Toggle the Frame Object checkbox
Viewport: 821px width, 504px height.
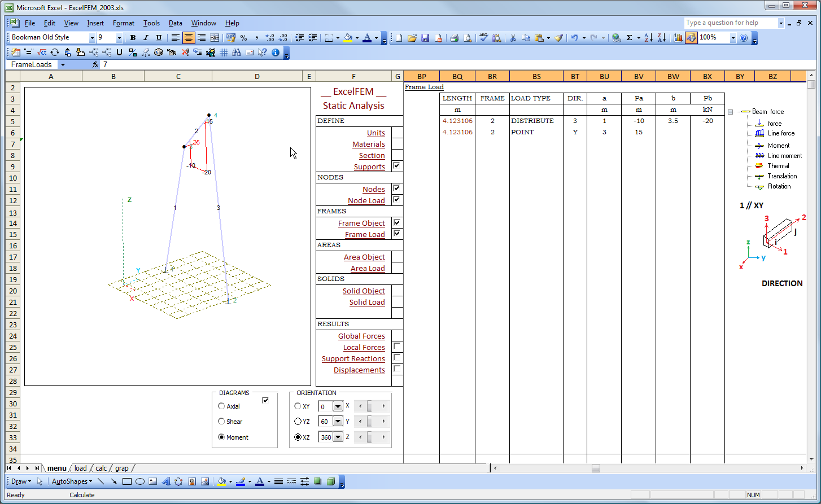click(x=396, y=222)
